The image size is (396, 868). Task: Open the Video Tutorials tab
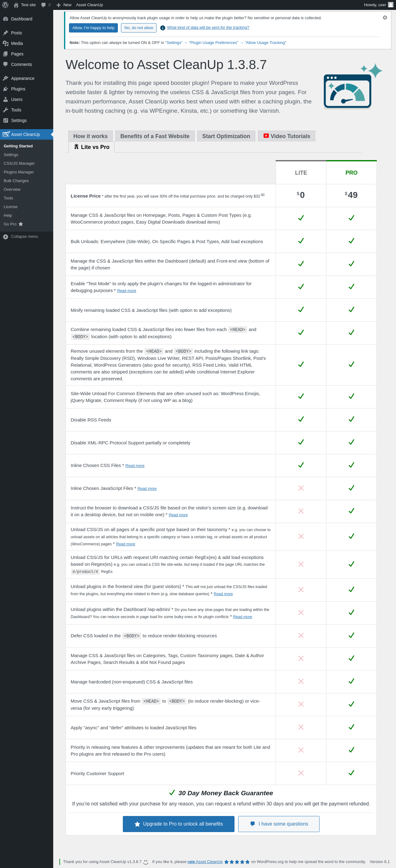click(286, 136)
